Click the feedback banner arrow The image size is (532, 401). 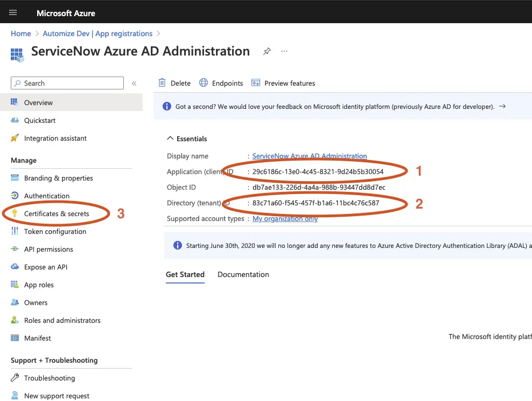pyautogui.click(x=502, y=107)
